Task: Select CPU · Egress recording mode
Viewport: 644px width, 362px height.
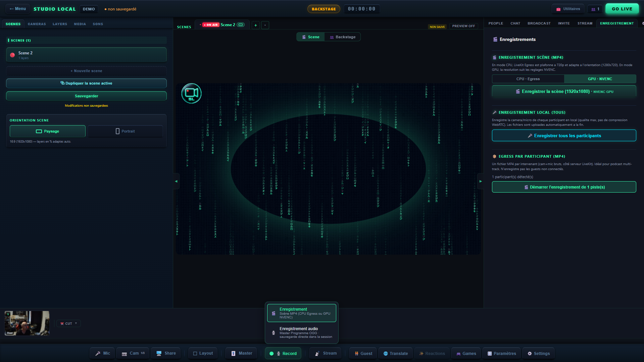Action: pyautogui.click(x=528, y=79)
